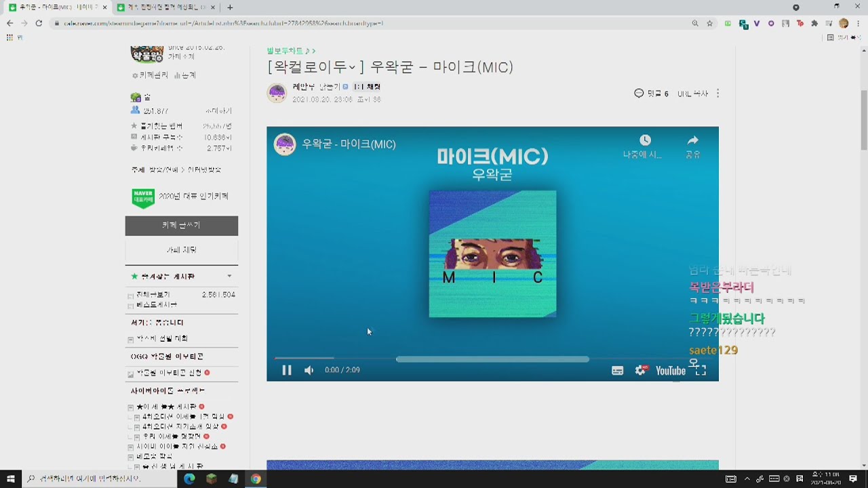
Task: Click the cafe profile image
Action: 147,54
